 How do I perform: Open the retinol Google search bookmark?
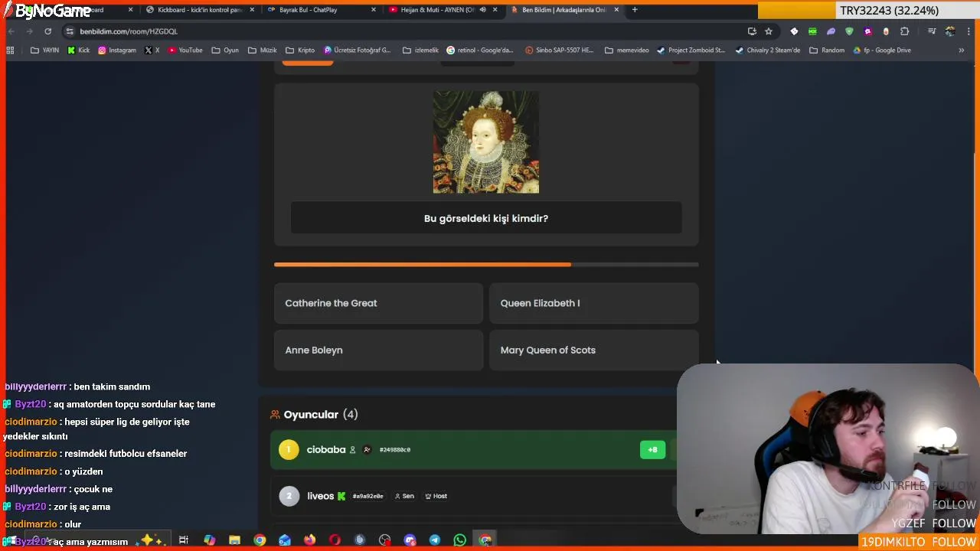click(480, 51)
